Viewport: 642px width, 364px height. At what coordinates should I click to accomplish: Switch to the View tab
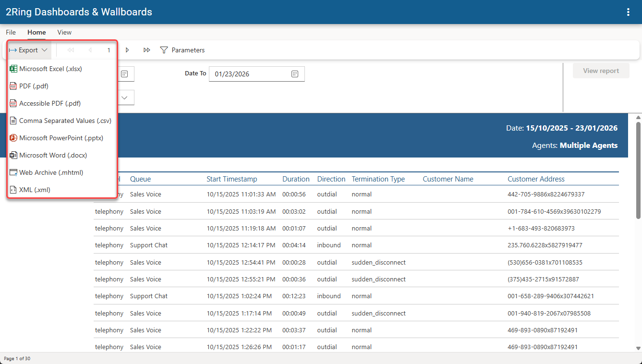pyautogui.click(x=64, y=32)
